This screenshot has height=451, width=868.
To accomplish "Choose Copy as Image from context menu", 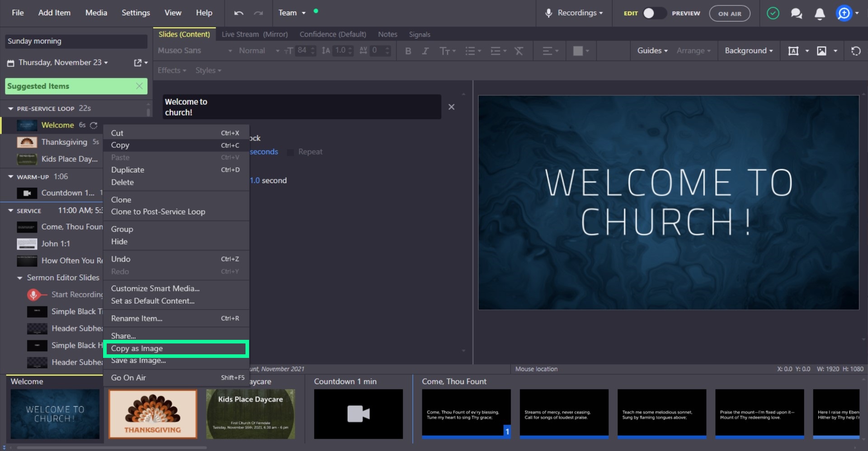I will [x=176, y=348].
